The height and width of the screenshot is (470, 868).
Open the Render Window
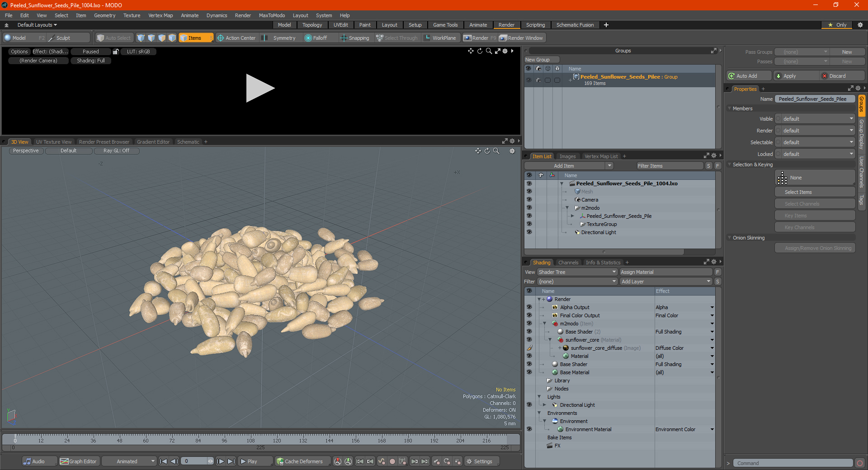[522, 38]
